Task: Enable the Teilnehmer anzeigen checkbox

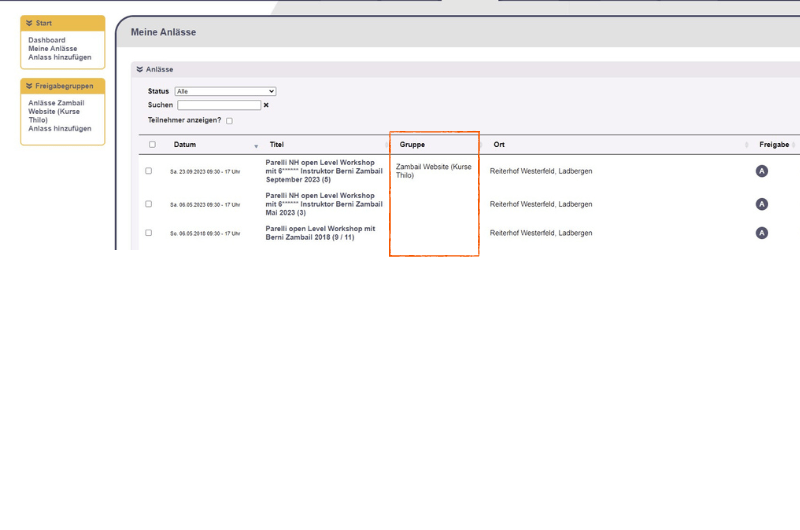Action: pos(229,121)
